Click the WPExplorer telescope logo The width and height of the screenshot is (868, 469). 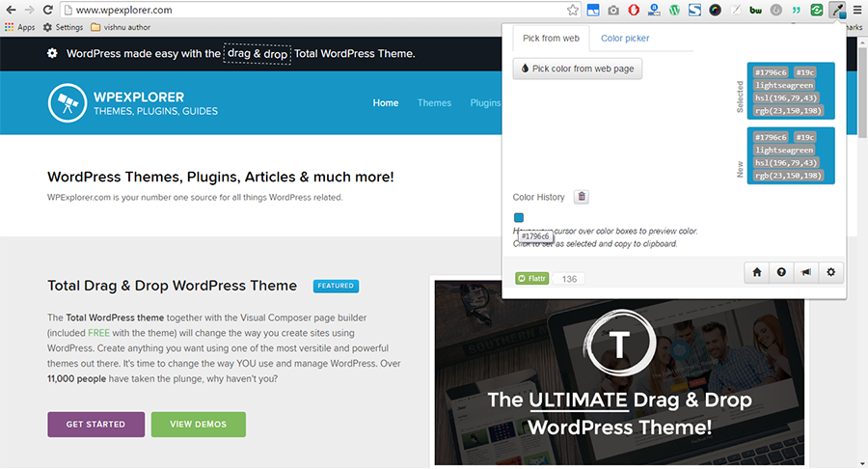click(x=68, y=103)
